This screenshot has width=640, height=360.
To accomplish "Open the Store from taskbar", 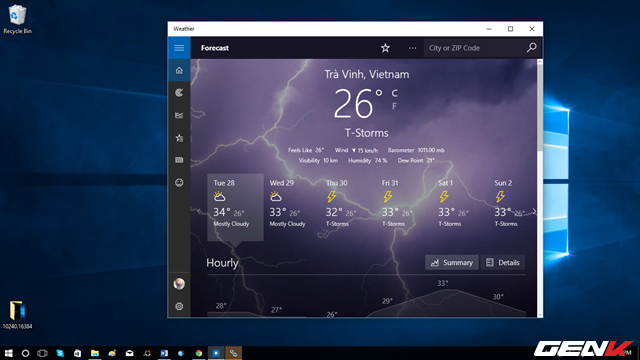I will pyautogui.click(x=77, y=353).
